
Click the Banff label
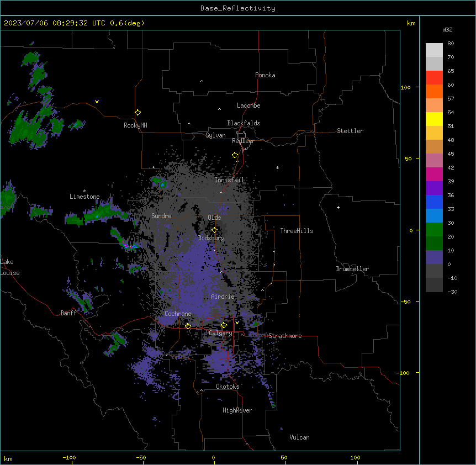click(68, 313)
